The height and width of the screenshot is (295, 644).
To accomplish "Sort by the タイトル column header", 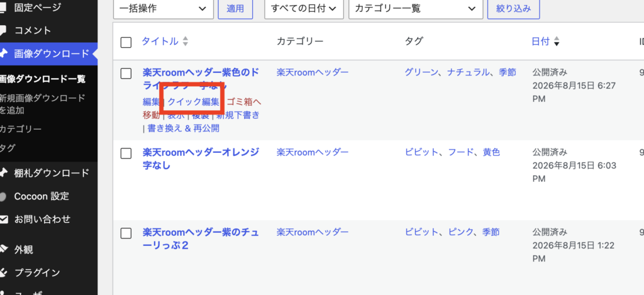I will click(x=160, y=41).
